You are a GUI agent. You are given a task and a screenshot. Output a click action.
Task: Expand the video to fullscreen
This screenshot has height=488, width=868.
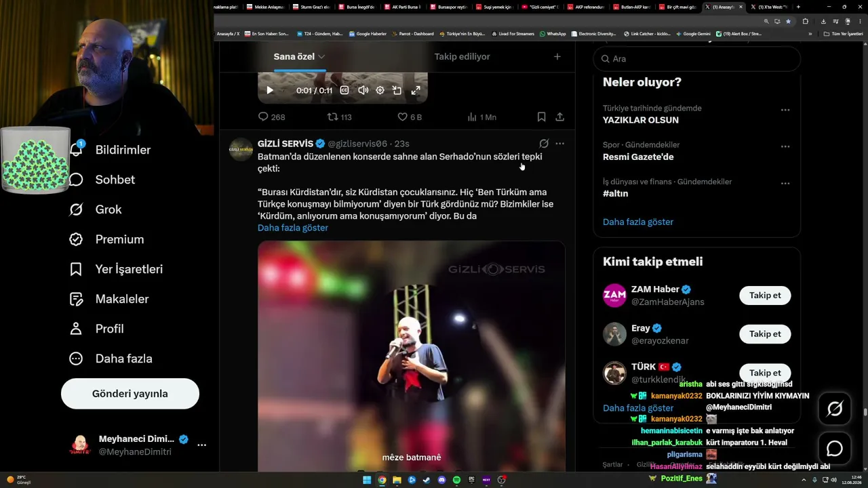coord(416,90)
